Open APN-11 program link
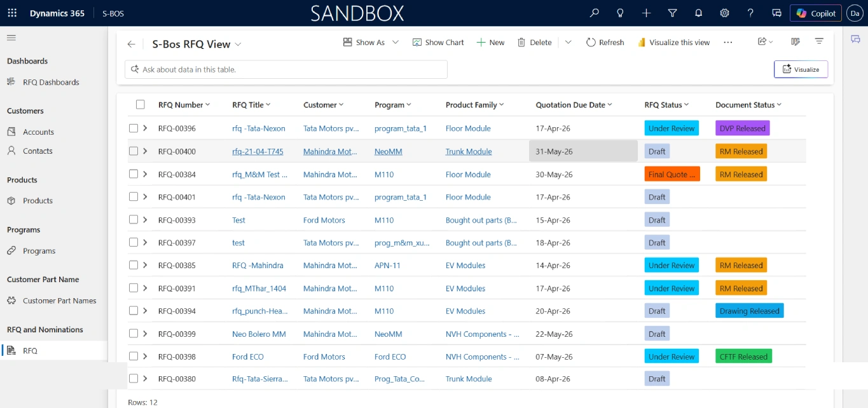Image resolution: width=868 pixels, height=408 pixels. 387,266
